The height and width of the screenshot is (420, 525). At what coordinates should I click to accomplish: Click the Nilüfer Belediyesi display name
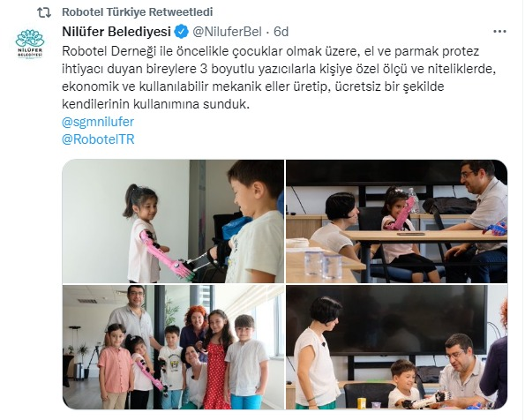coord(116,32)
